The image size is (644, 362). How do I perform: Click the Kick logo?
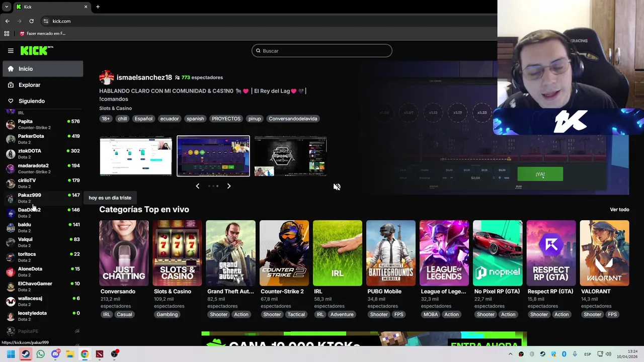click(37, 50)
